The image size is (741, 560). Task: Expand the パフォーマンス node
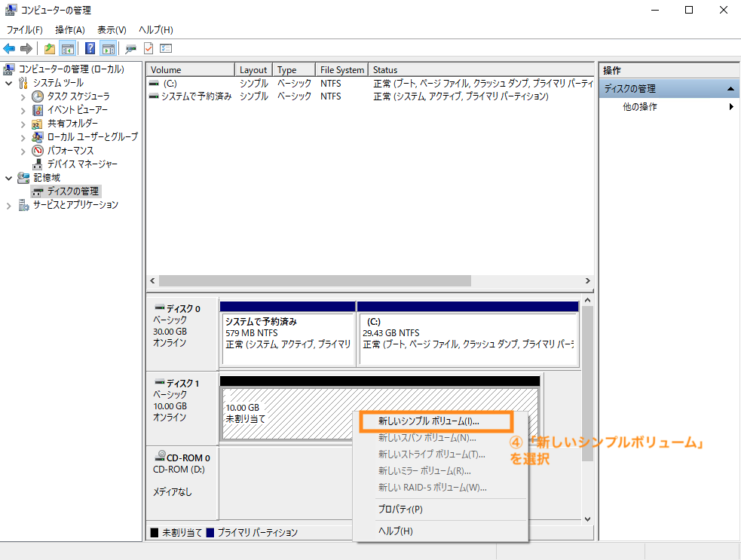click(x=23, y=151)
